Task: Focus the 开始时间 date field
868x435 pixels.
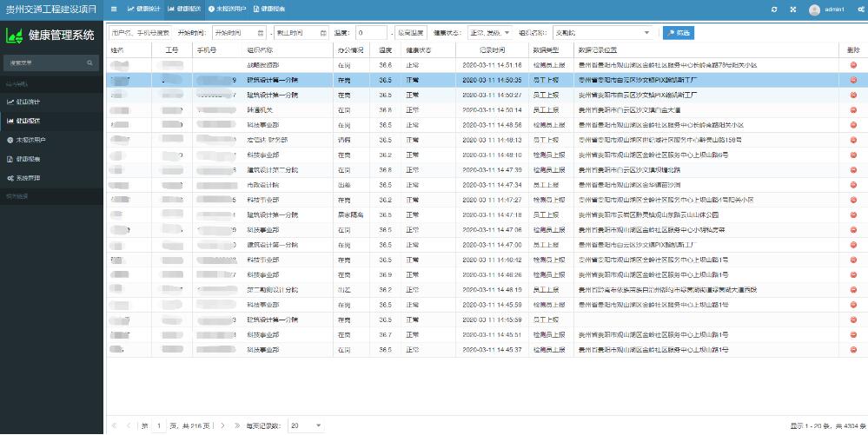Action: point(239,33)
